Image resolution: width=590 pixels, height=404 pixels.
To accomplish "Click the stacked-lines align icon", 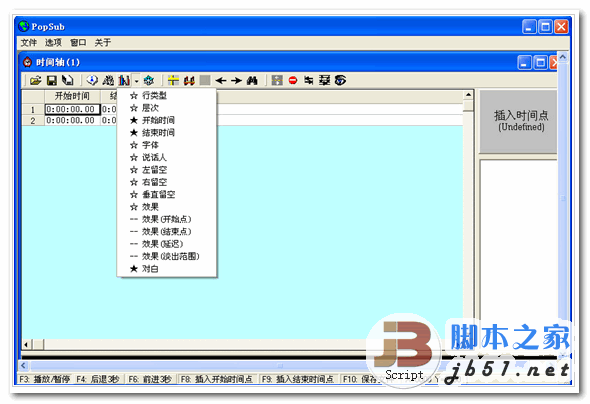I will click(x=324, y=80).
